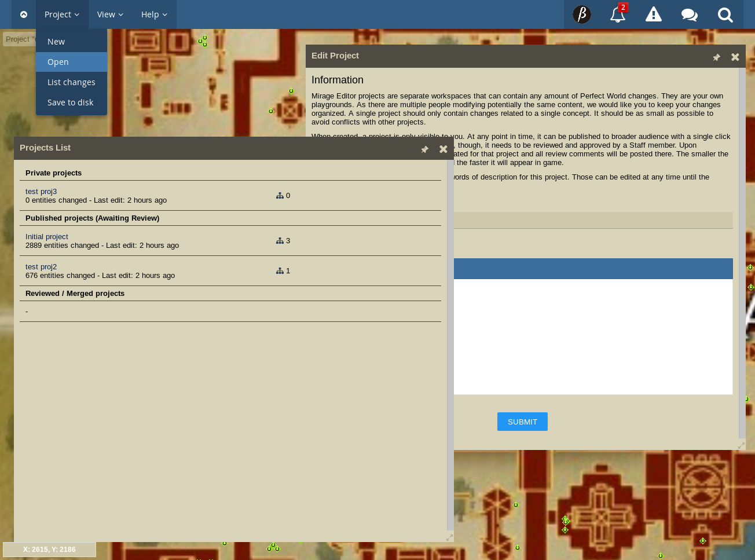Open the notifications bell icon
Screen dimensions: 755x560
pyautogui.click(x=617, y=14)
